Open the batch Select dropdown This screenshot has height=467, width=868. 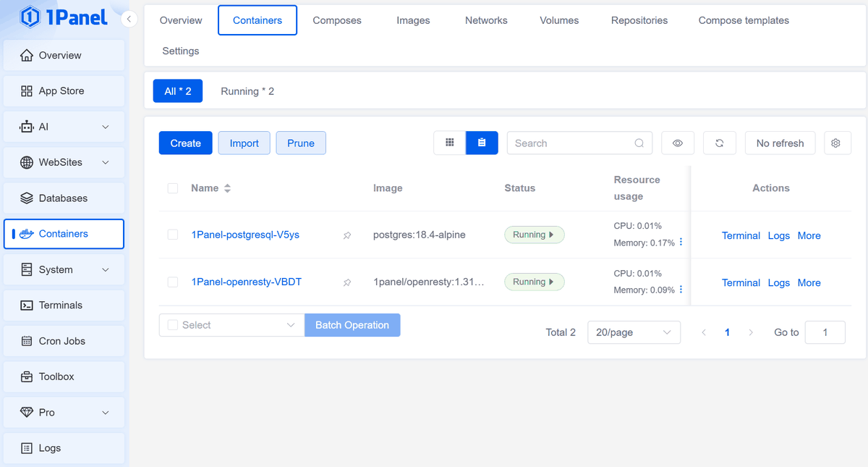point(231,325)
